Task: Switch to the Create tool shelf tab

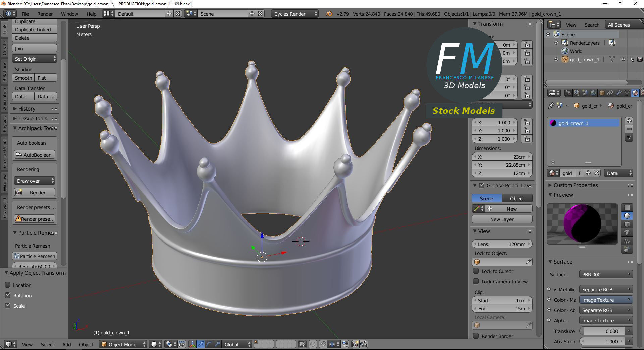Action: pos(5,48)
